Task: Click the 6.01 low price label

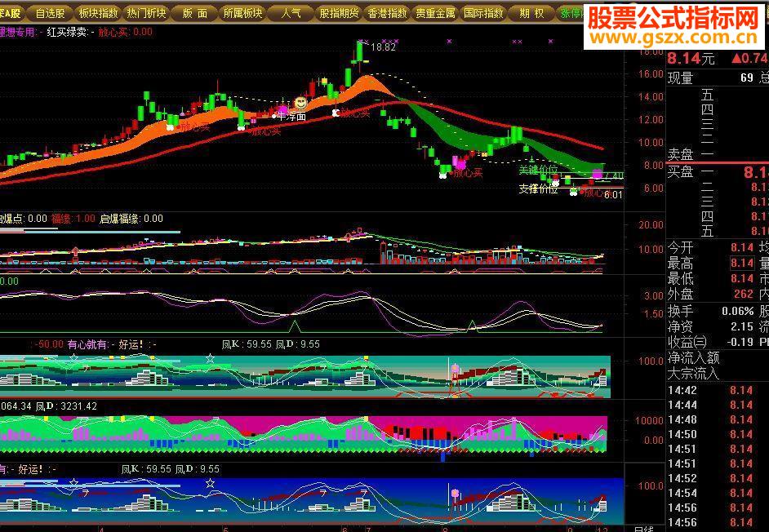Action: [x=613, y=195]
